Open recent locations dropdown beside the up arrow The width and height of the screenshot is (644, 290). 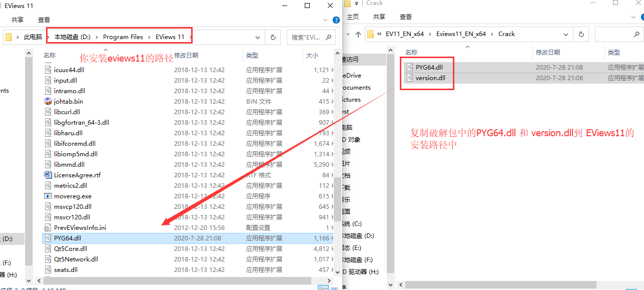[x=348, y=34]
